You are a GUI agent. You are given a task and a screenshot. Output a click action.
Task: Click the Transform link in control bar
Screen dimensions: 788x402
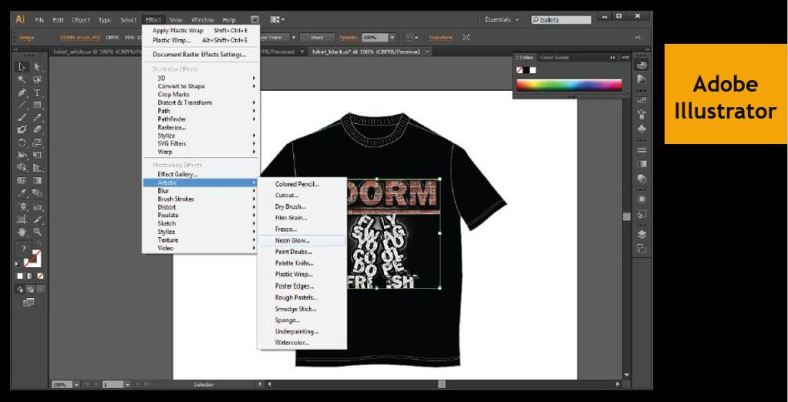440,38
